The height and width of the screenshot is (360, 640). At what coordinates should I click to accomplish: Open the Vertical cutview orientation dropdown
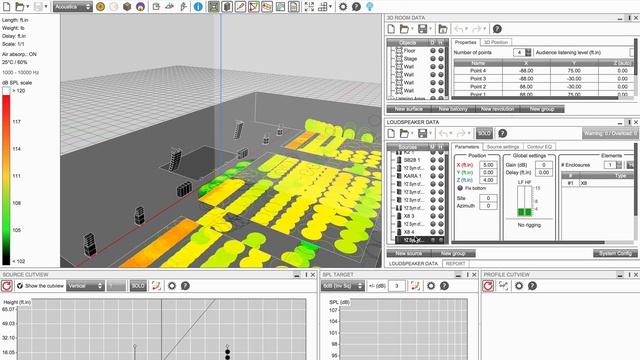point(85,286)
